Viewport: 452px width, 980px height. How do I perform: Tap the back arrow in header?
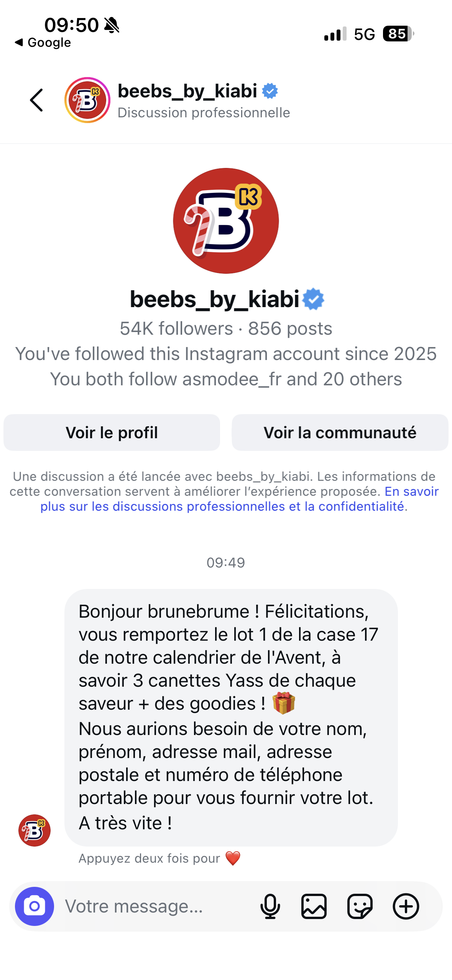37,100
